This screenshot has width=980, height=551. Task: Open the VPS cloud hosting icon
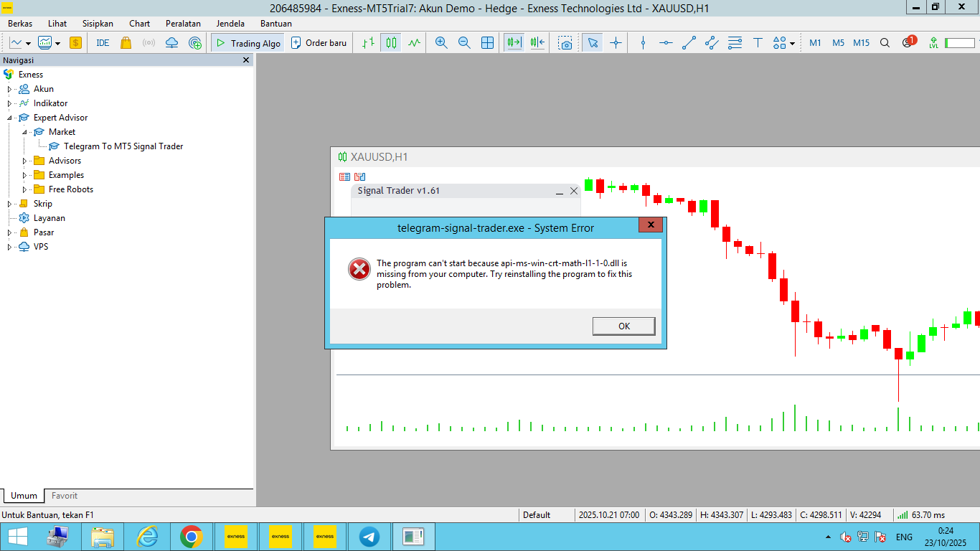tap(171, 43)
